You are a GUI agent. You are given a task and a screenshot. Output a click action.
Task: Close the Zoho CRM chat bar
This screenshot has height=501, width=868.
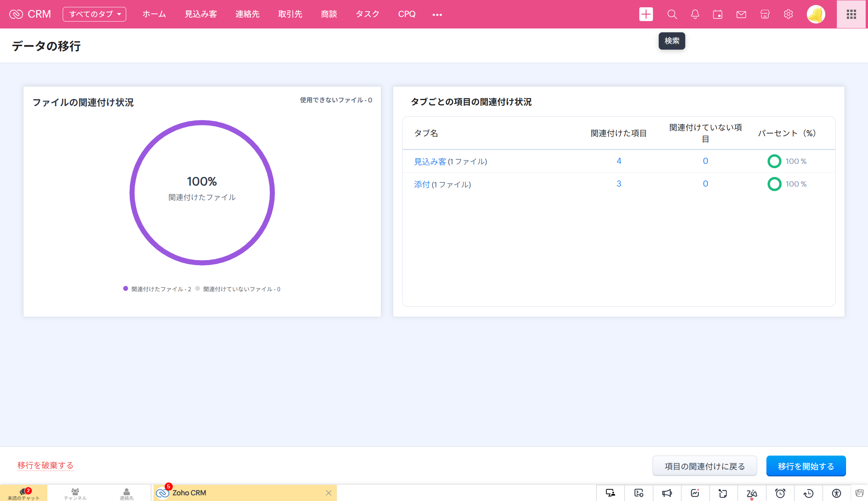(329, 493)
